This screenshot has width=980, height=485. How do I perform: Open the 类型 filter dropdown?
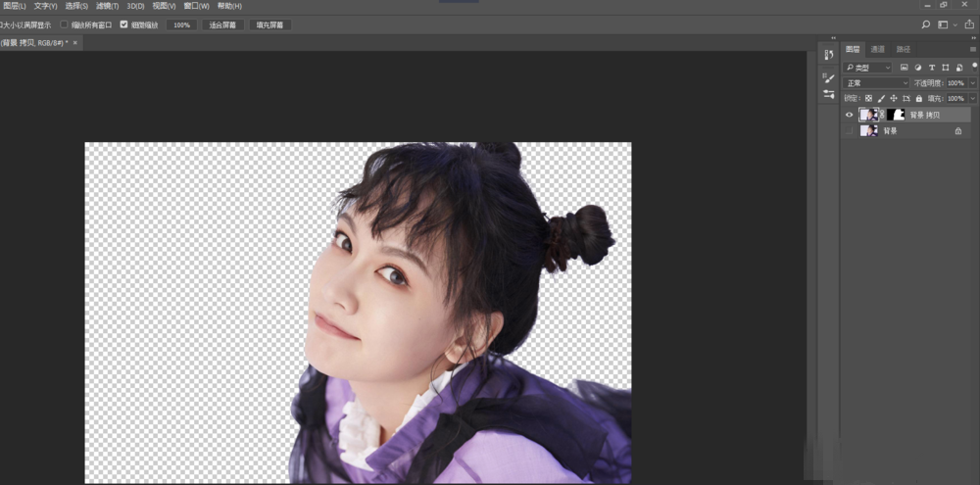tap(867, 68)
